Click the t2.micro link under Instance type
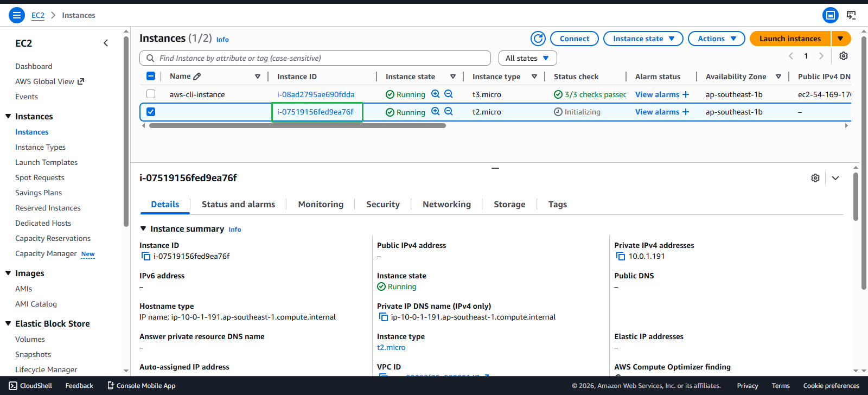Viewport: 868px width, 395px height. (391, 347)
